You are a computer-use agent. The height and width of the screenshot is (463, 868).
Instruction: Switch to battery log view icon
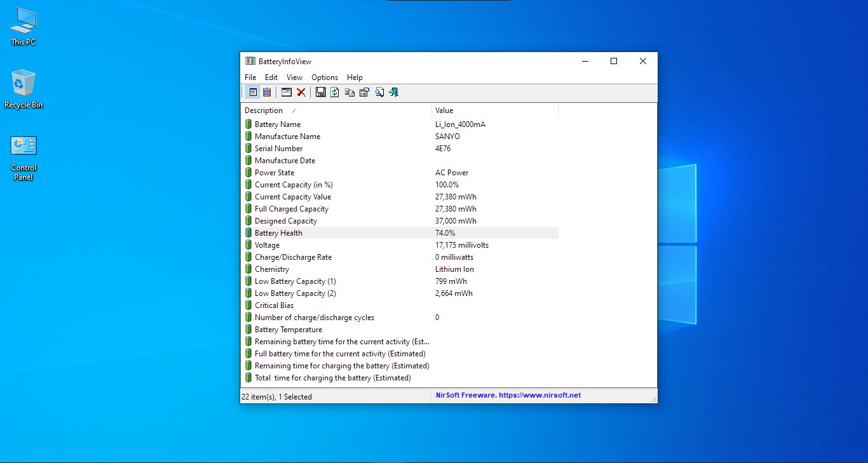point(267,92)
